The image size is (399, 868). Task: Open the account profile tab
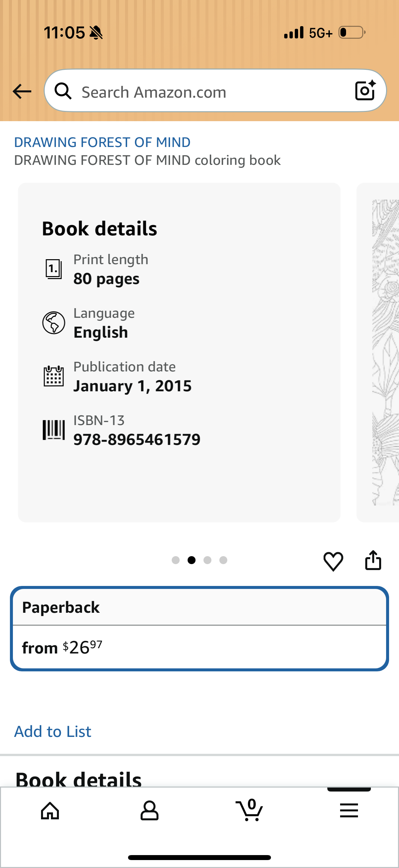coord(150,810)
